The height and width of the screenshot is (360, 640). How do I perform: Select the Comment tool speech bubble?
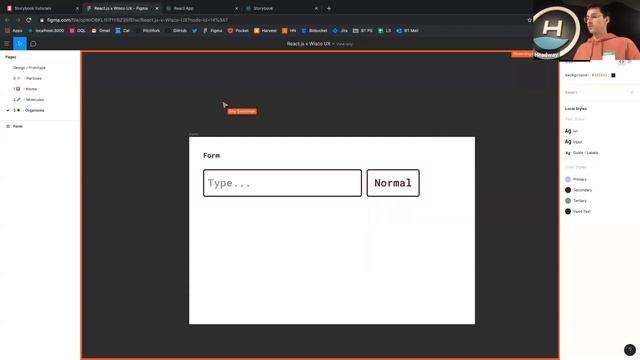coord(33,44)
